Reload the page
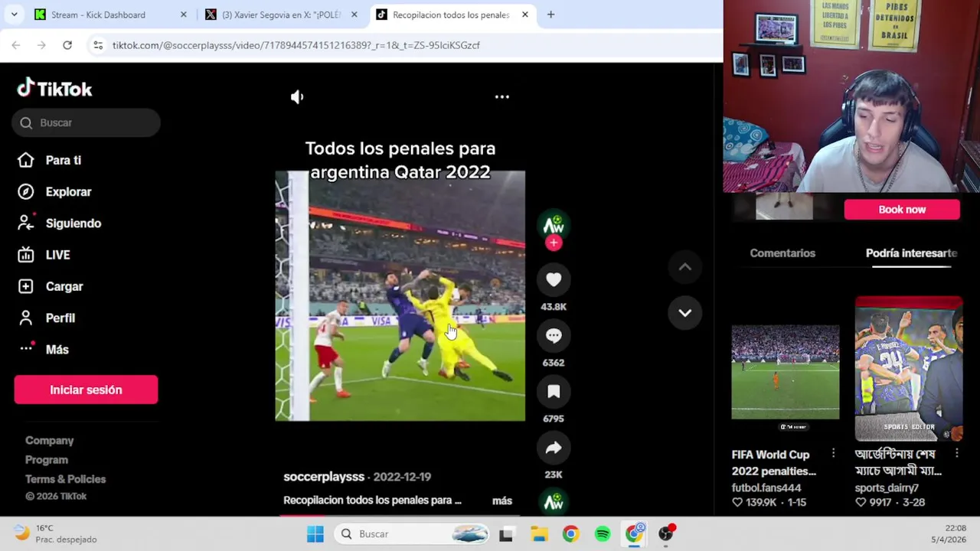Viewport: 980px width, 551px height. point(67,45)
